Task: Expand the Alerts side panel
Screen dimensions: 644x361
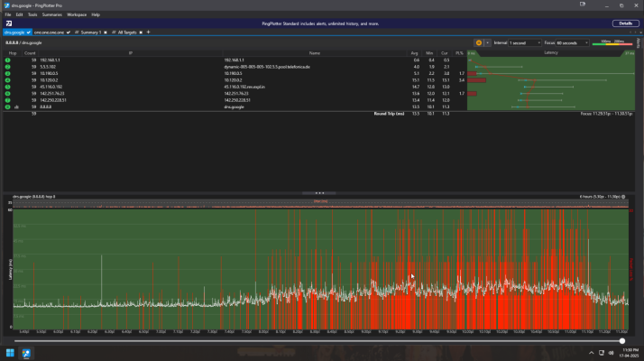Action: tap(638, 42)
